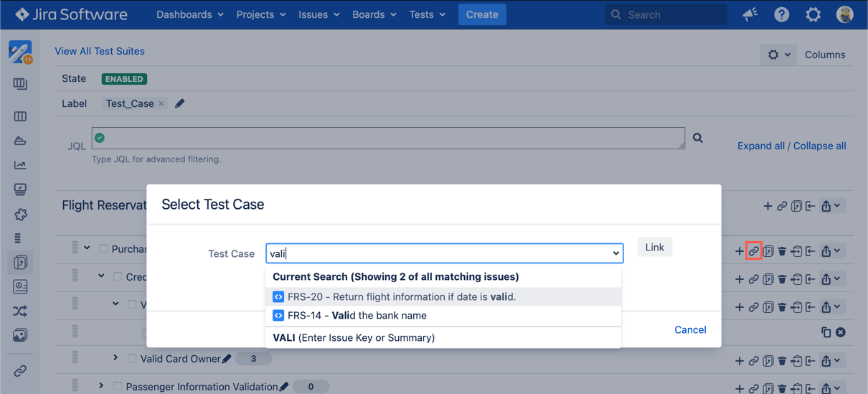The image size is (868, 394).
Task: Click pencil icon next to Valid Card Owner
Action: (x=227, y=359)
